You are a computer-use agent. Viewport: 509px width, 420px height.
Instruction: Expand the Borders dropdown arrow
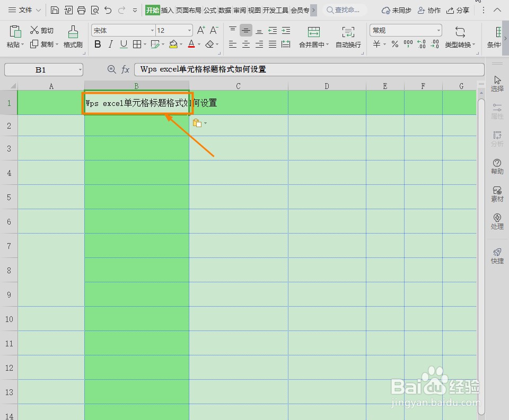[145, 44]
